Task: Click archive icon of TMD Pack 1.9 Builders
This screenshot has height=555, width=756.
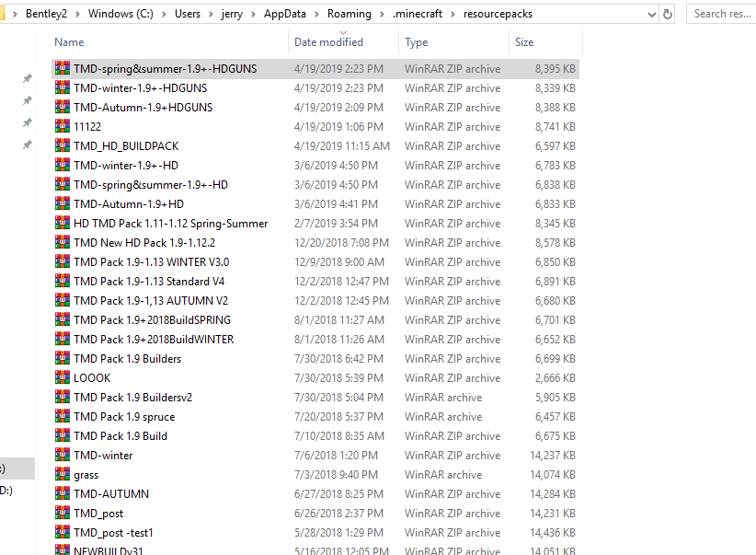Action: (63, 358)
